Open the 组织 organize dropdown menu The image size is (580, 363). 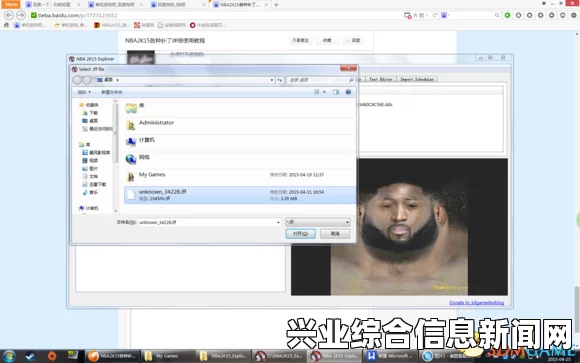click(x=84, y=92)
